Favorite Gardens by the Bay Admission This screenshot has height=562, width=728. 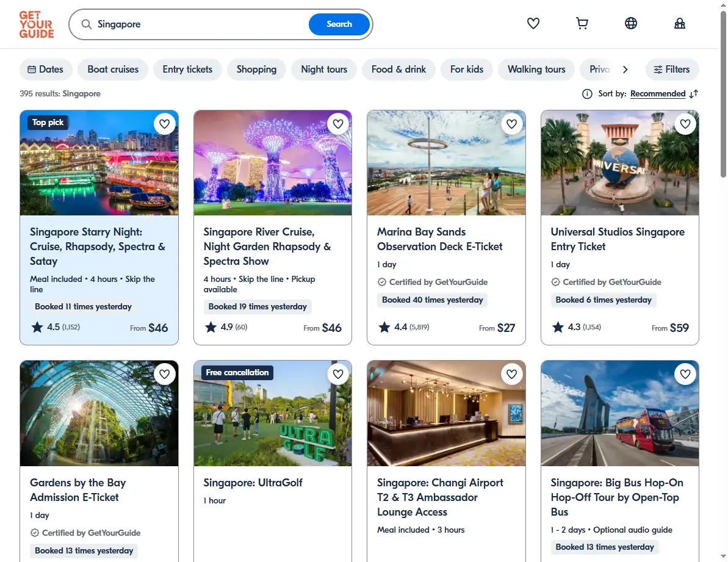click(x=164, y=374)
